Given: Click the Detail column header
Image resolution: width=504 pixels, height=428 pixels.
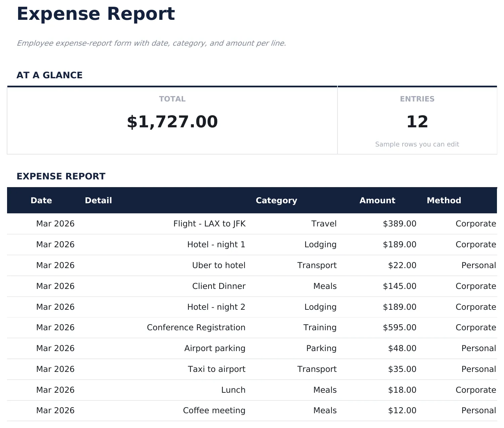Looking at the screenshot, I should pyautogui.click(x=98, y=200).
